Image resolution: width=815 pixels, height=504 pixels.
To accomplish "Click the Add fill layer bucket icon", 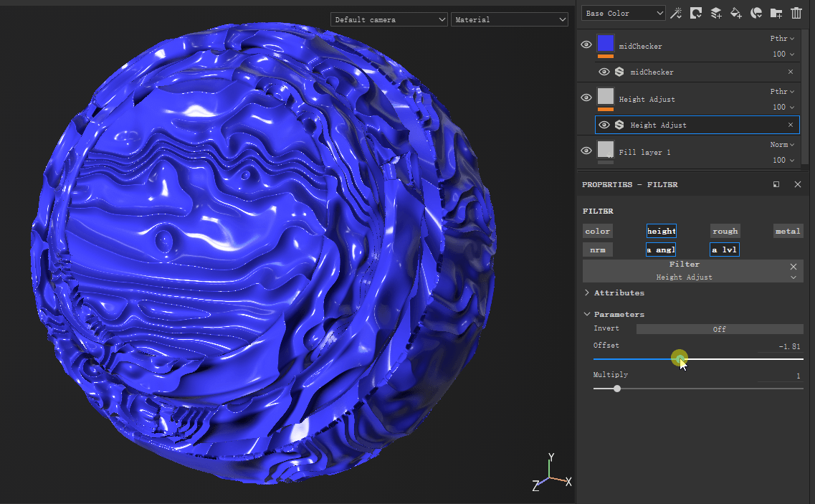I will tap(736, 13).
